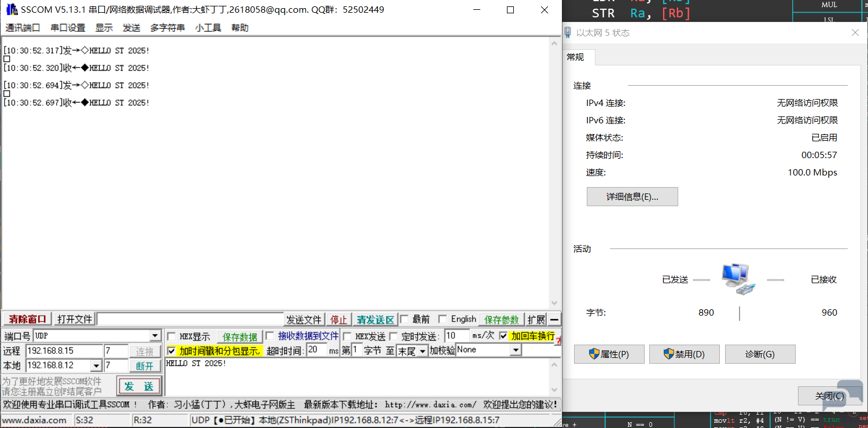868x428 pixels.
Task: Click the S:32 sent counter in status bar
Action: click(x=102, y=420)
